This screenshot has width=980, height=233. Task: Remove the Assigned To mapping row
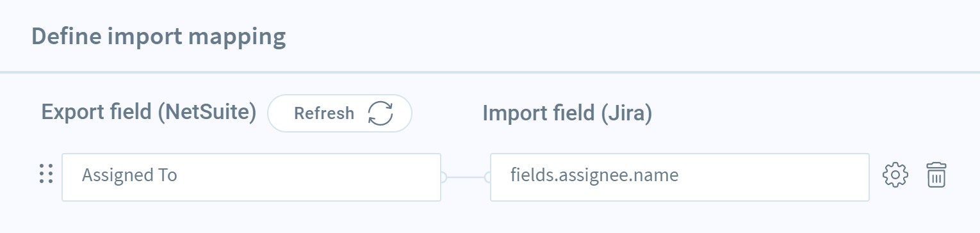click(x=936, y=175)
